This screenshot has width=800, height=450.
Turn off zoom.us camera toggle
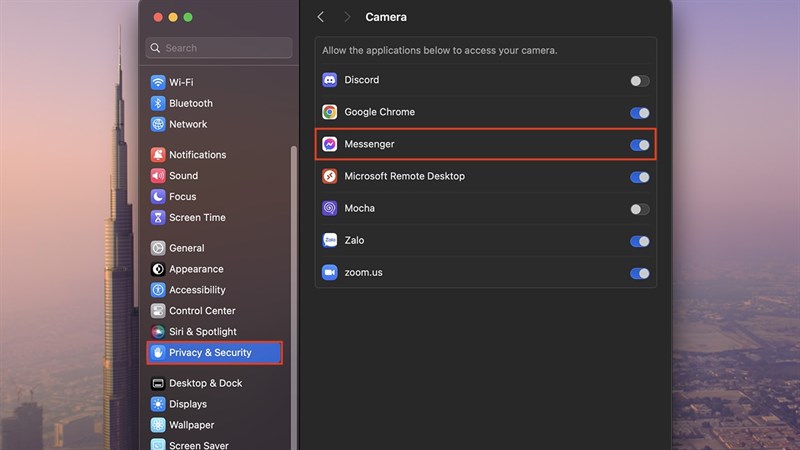(639, 273)
